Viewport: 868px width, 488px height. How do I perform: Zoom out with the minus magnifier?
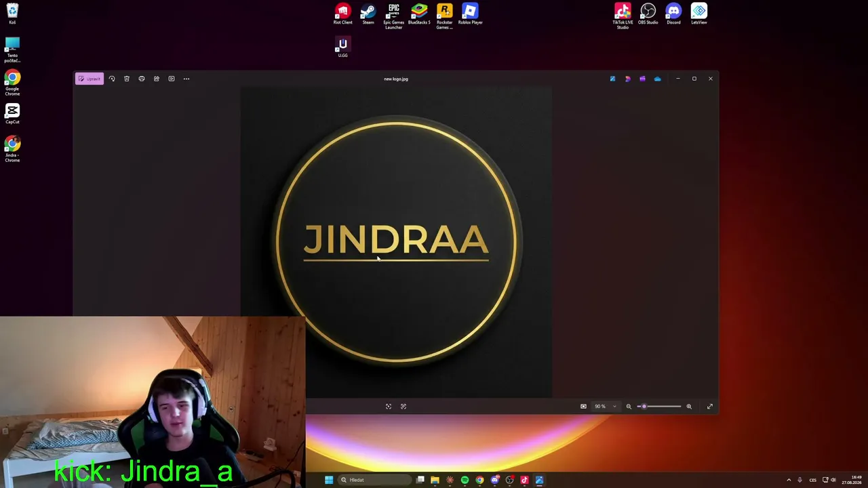pyautogui.click(x=629, y=407)
